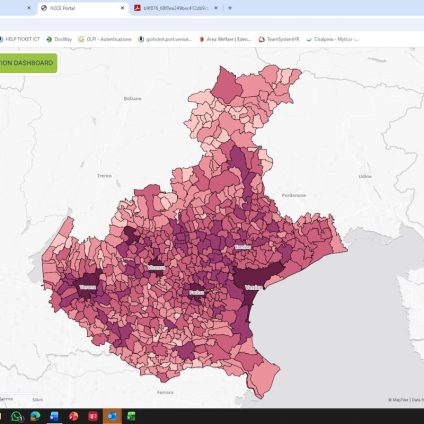Select the Vicenza label on the map

coord(156,267)
